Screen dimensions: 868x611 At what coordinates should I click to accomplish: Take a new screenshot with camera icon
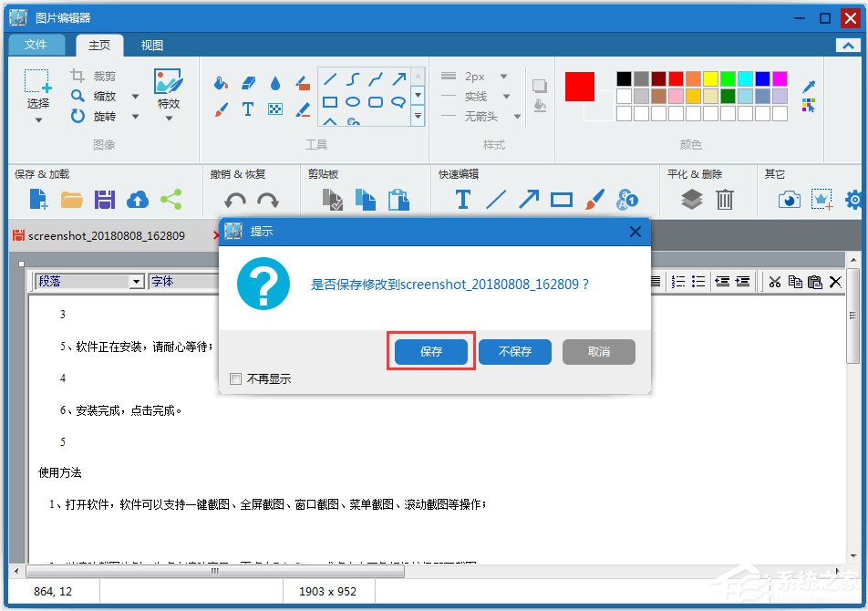pyautogui.click(x=790, y=199)
